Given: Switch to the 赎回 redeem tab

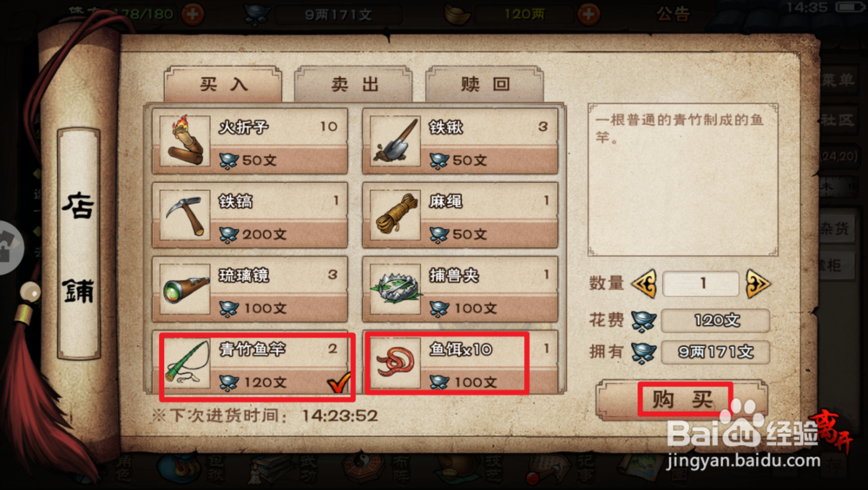Looking at the screenshot, I should (485, 84).
